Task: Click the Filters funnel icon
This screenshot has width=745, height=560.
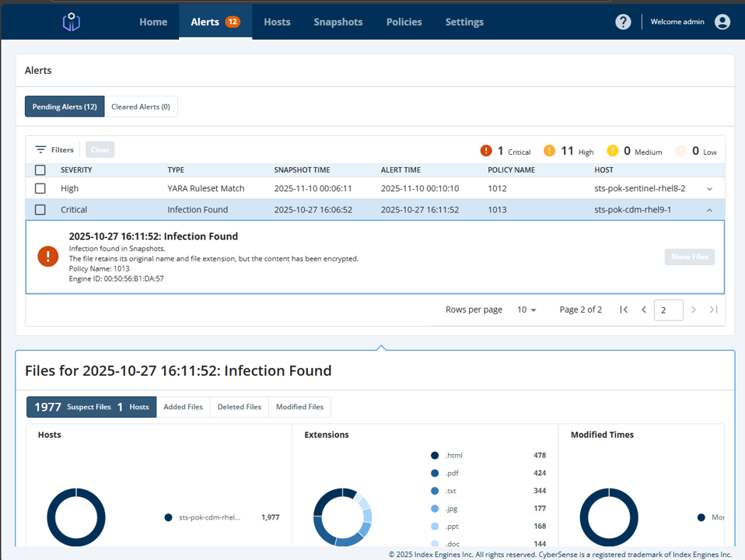Action: [41, 150]
